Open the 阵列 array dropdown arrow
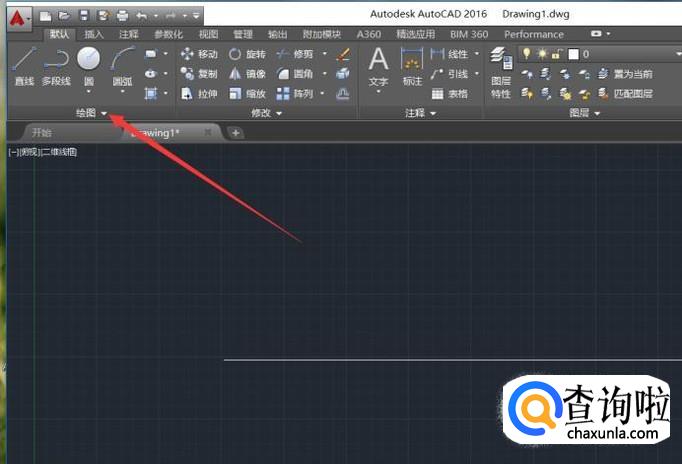 click(x=322, y=93)
